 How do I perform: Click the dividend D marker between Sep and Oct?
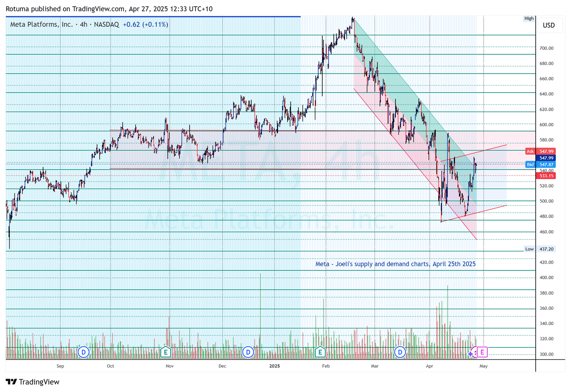pos(84,352)
